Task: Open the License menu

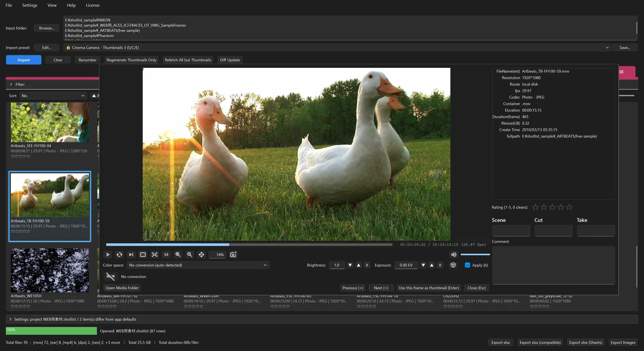Action: tap(93, 5)
